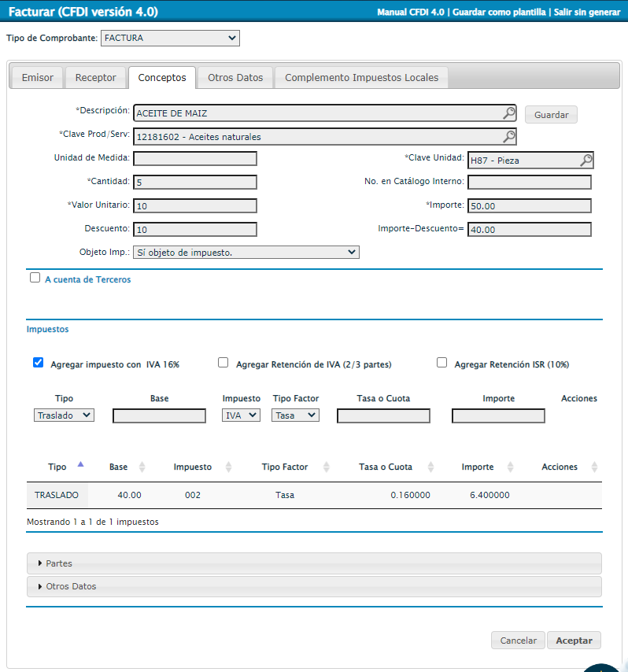The width and height of the screenshot is (628, 672).
Task: Uncheck Agregar impuesto con IVA 16%
Action: tap(38, 363)
